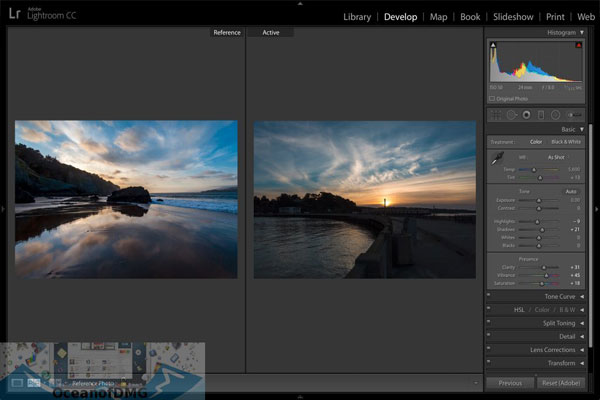The height and width of the screenshot is (400, 600).
Task: Open the Adjustment Brush tool
Action: click(x=574, y=115)
